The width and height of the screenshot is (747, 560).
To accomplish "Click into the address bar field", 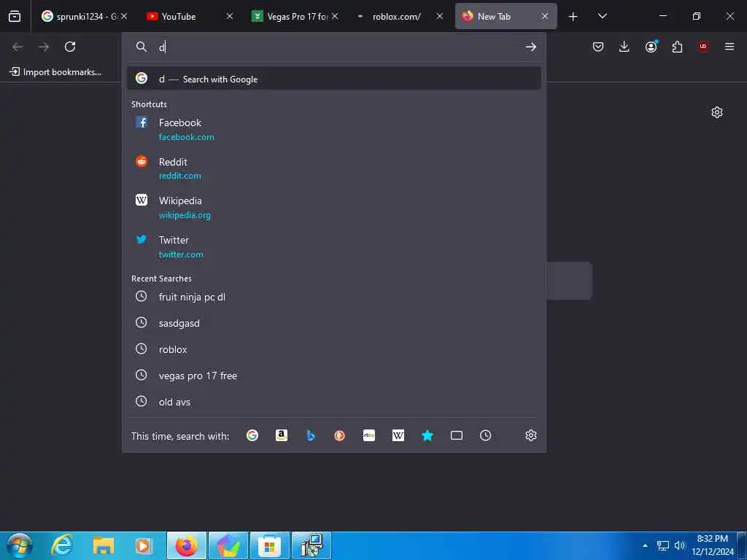I will (333, 47).
